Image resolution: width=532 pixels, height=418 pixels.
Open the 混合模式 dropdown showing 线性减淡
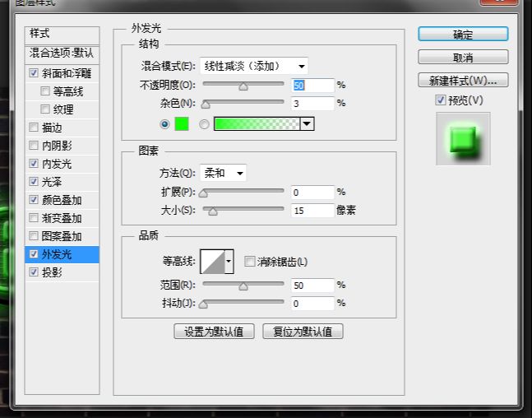point(254,66)
